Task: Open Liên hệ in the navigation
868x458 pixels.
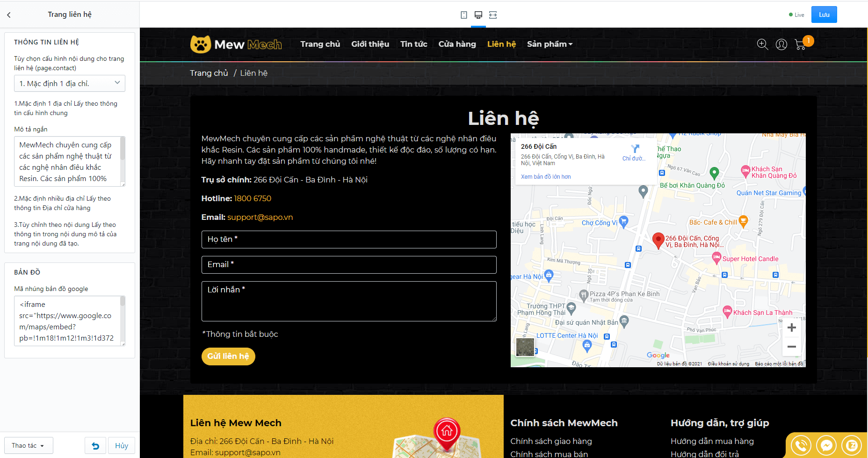Action: coord(501,44)
